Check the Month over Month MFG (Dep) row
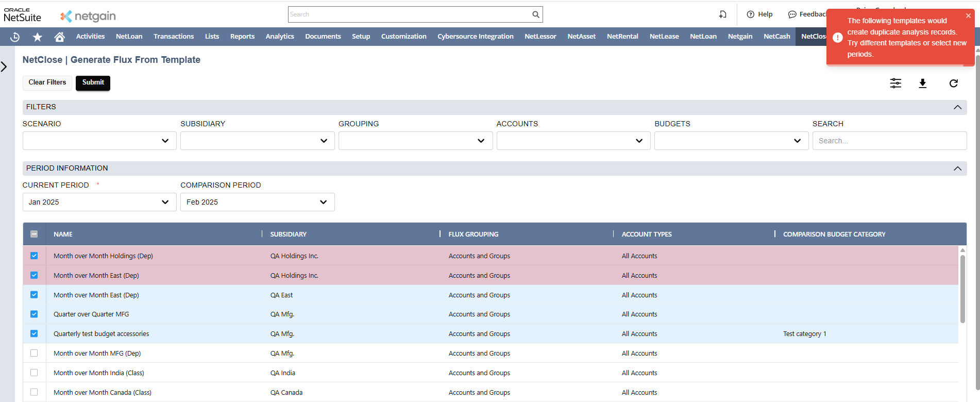Viewport: 980px width, 402px height. 34,353
